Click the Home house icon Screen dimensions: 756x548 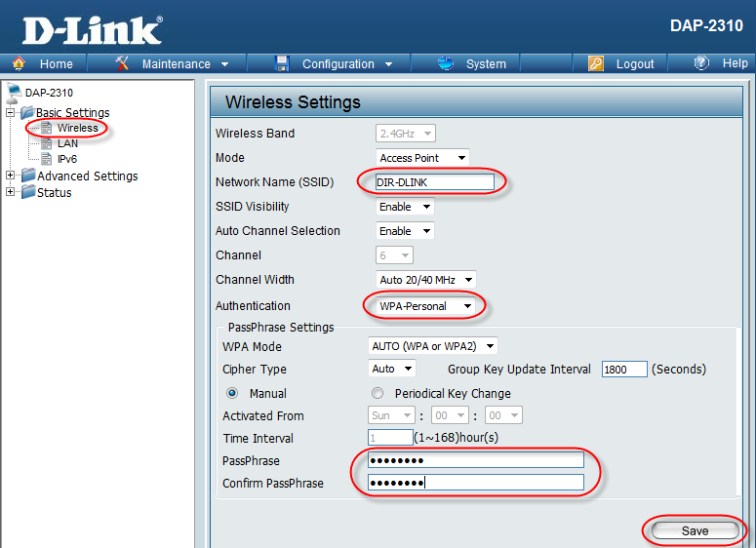click(x=19, y=63)
